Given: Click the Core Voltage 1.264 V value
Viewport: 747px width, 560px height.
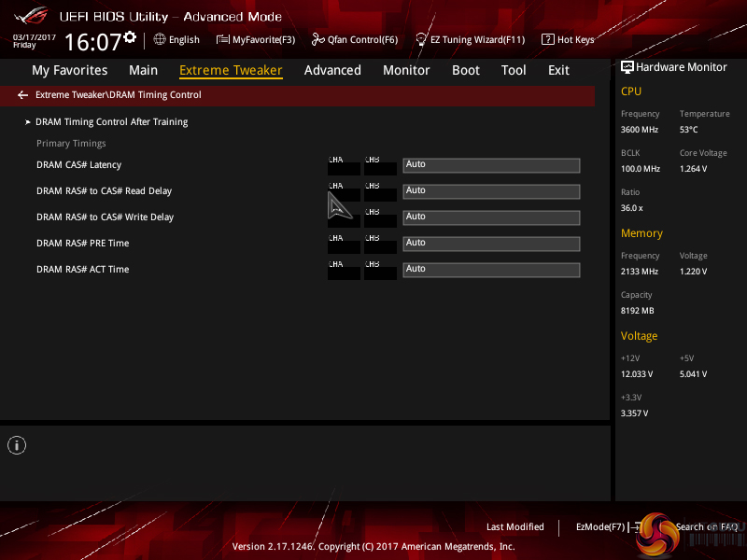Looking at the screenshot, I should click(693, 169).
